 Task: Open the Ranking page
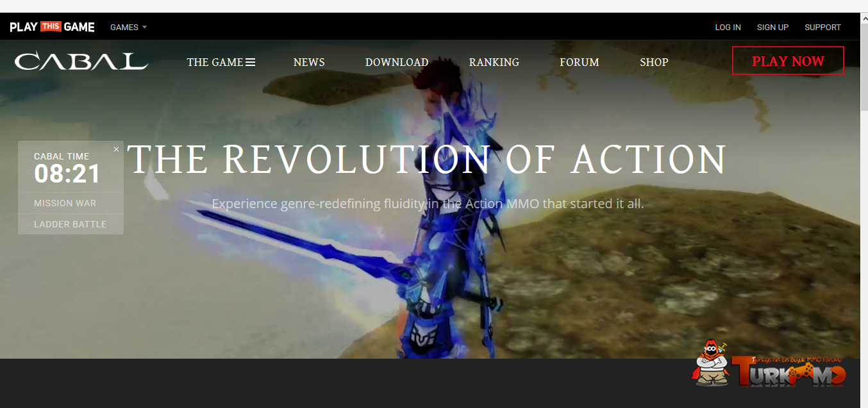coord(494,62)
